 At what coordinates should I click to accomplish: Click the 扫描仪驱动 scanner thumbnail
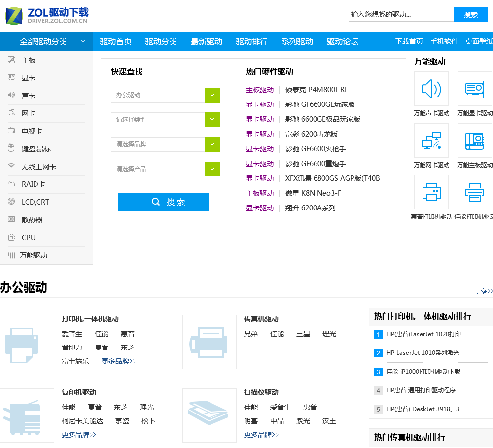coord(210,415)
